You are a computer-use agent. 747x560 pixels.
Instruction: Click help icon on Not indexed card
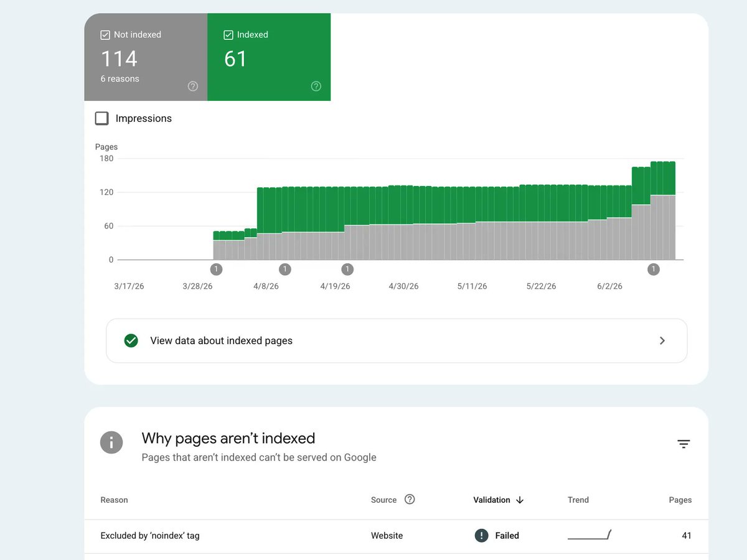point(193,86)
